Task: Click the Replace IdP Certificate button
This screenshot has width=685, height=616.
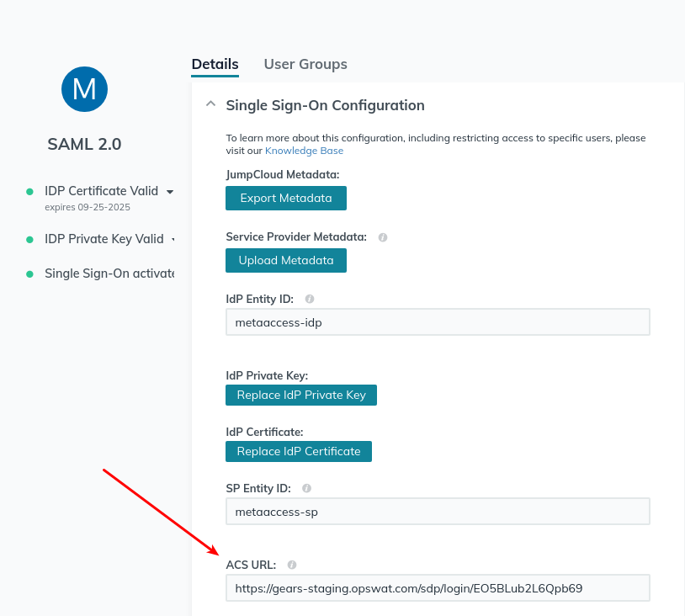Action: pyautogui.click(x=299, y=451)
